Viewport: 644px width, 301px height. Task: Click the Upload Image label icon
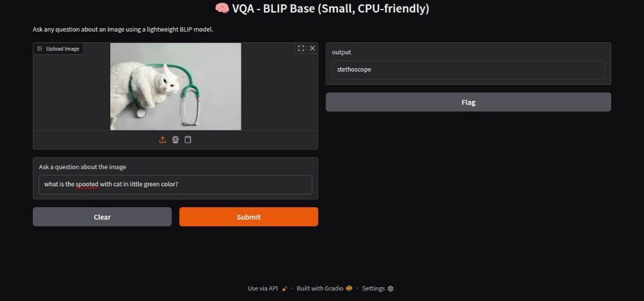pyautogui.click(x=40, y=48)
